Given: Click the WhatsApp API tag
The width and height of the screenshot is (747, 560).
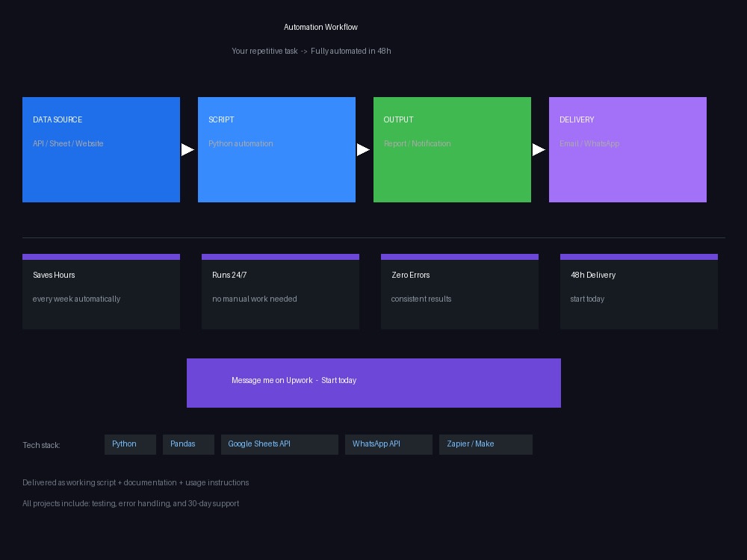Looking at the screenshot, I should [x=388, y=444].
